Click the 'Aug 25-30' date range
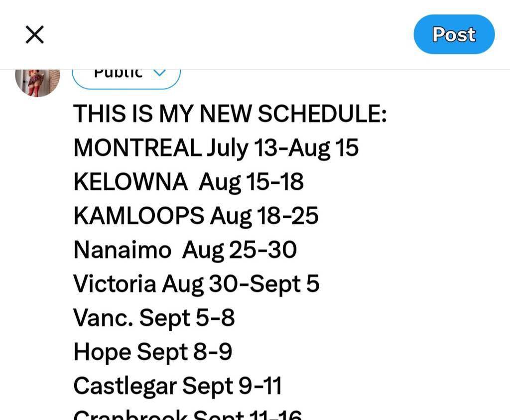 point(239,250)
